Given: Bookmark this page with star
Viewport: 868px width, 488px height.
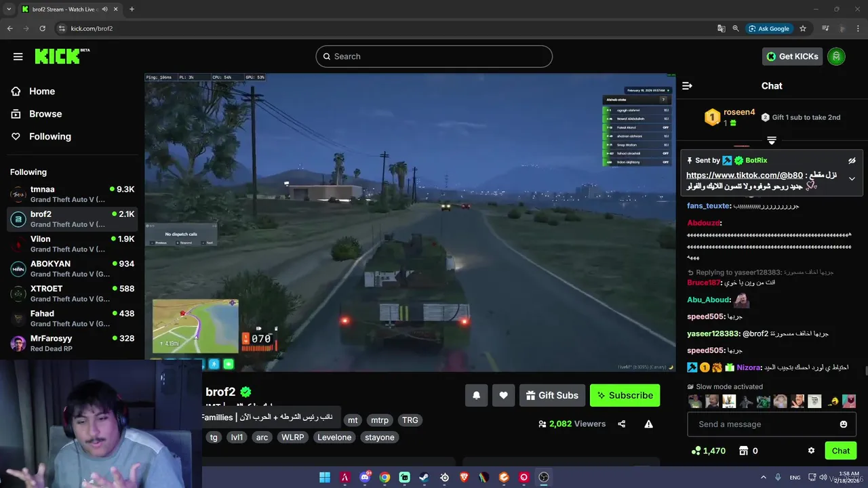Looking at the screenshot, I should coord(803,28).
